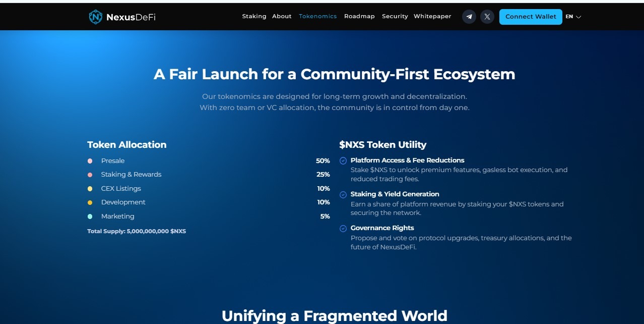Image resolution: width=644 pixels, height=324 pixels.
Task: Click the pink dot next to Staking & Rewards
Action: click(91, 175)
